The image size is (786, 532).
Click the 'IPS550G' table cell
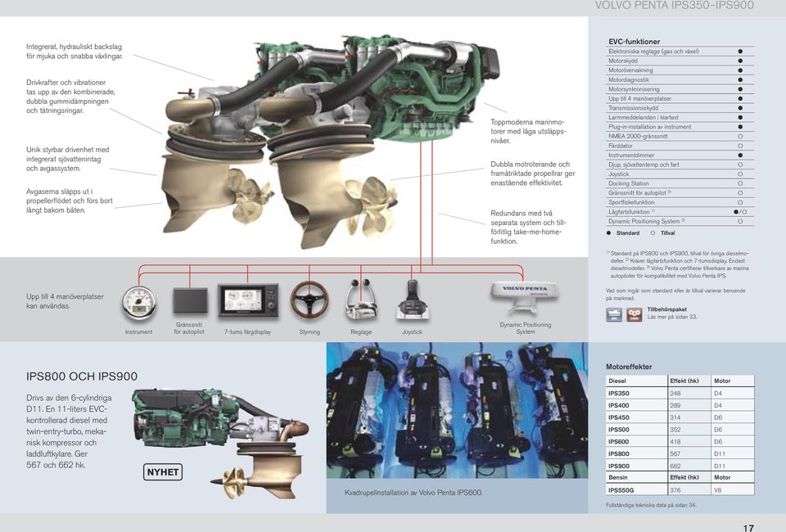pyautogui.click(x=621, y=490)
